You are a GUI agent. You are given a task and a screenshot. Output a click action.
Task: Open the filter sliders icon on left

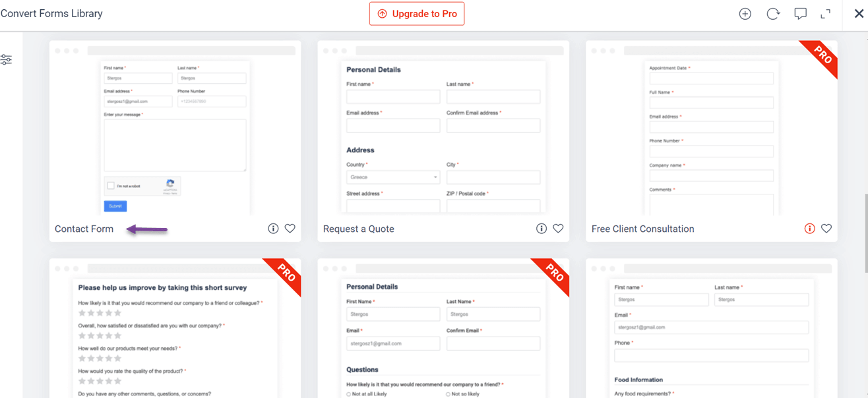tap(6, 60)
